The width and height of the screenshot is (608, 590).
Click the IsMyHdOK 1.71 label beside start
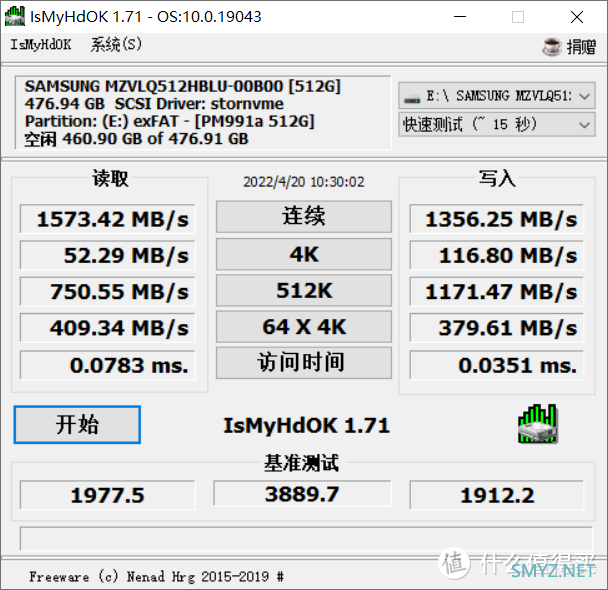click(x=306, y=425)
